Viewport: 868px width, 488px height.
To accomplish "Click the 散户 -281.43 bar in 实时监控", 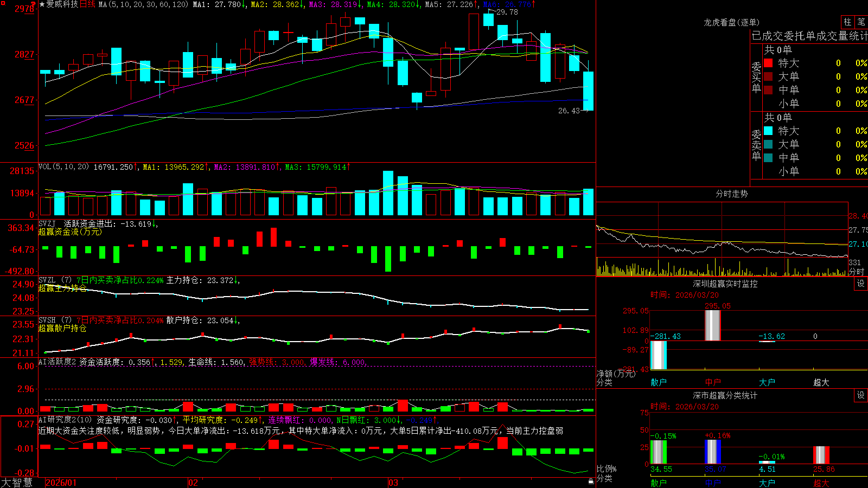I will click(x=658, y=355).
